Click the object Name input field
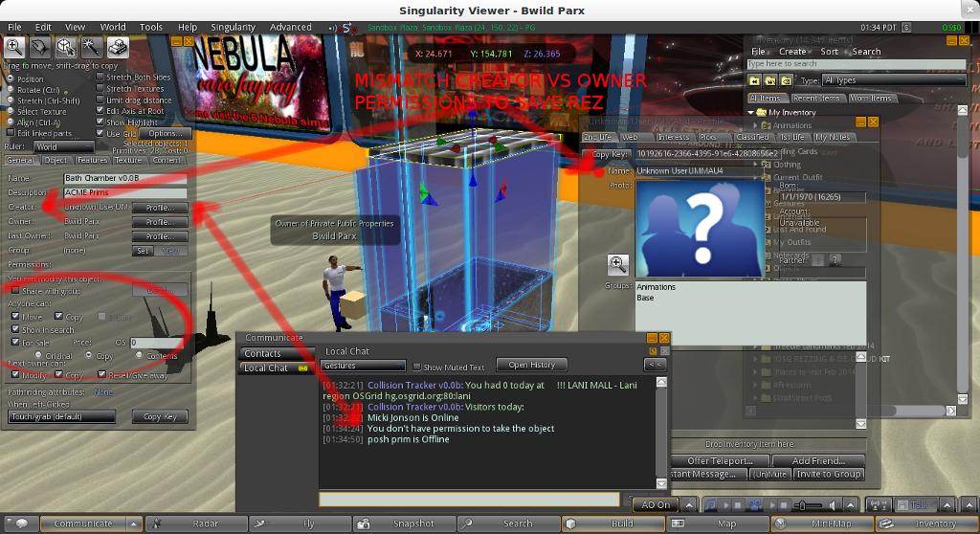This screenshot has width=980, height=534. 125,178
